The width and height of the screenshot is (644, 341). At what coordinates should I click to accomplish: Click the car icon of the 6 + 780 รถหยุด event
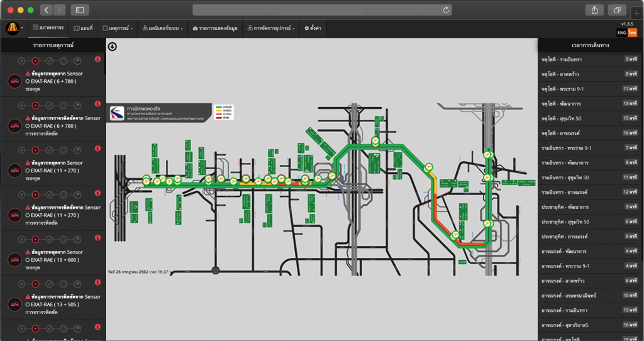(x=14, y=81)
